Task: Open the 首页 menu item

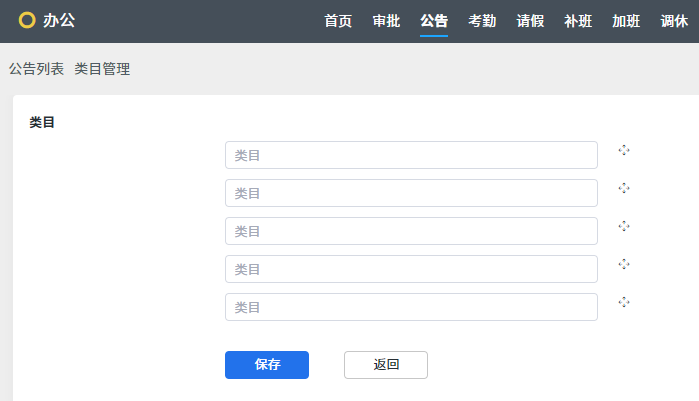Action: pyautogui.click(x=338, y=21)
